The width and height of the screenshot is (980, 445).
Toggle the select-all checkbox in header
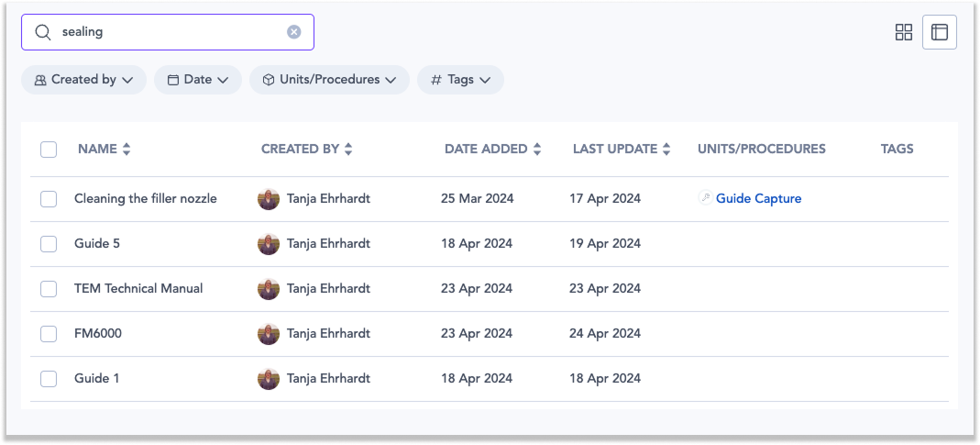click(x=49, y=150)
